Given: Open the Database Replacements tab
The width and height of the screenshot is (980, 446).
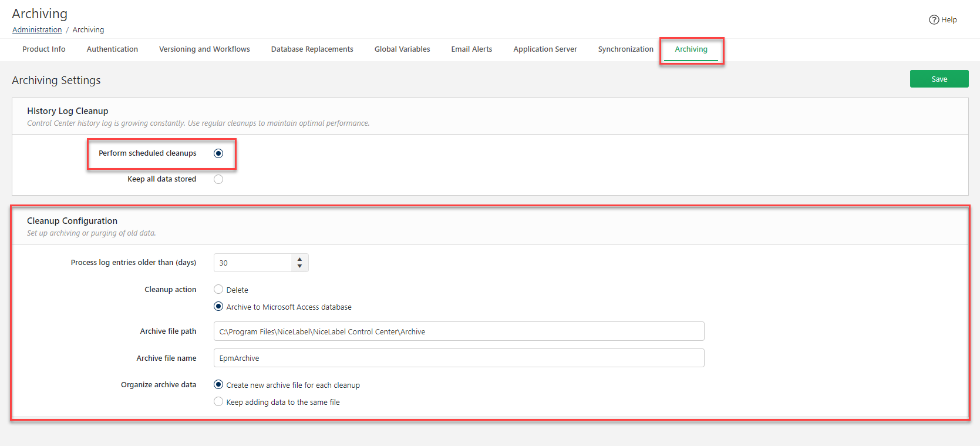Looking at the screenshot, I should [312, 49].
